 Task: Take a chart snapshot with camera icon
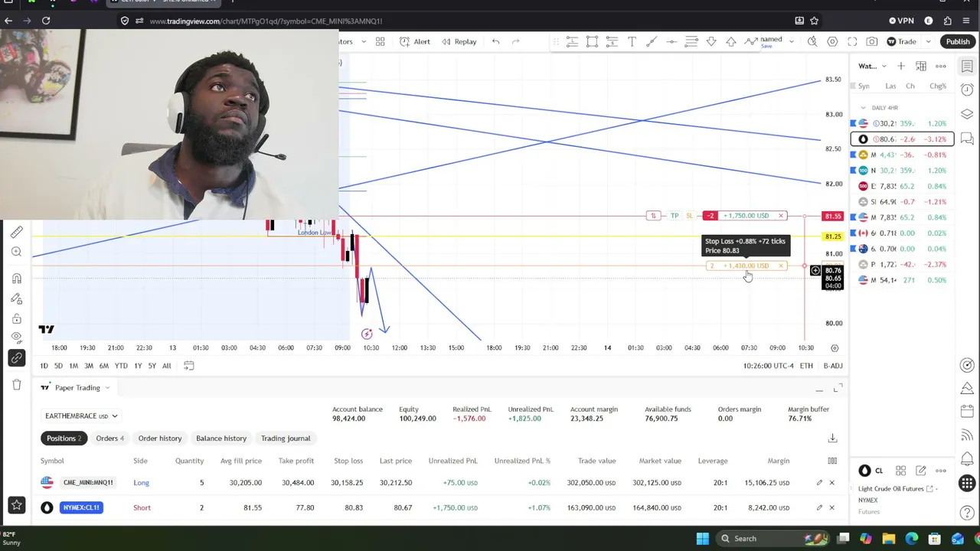click(872, 41)
